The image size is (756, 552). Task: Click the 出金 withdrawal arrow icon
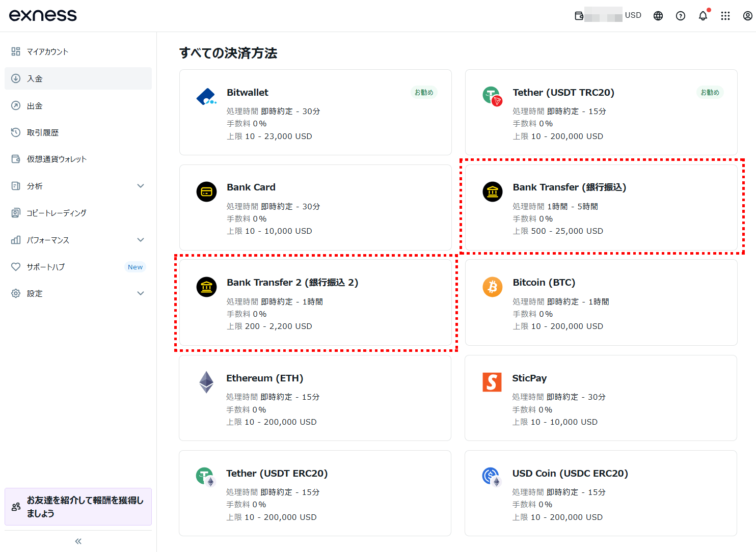click(16, 105)
